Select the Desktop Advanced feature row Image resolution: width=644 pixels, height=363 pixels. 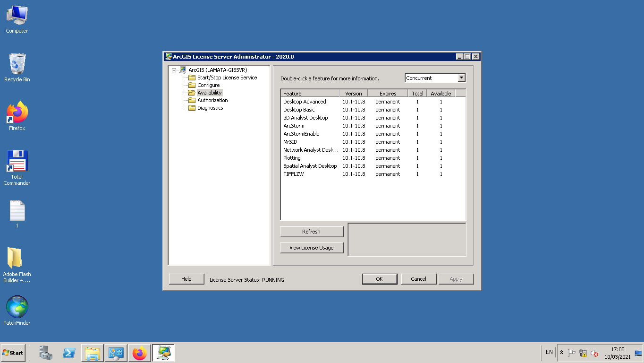click(x=373, y=102)
